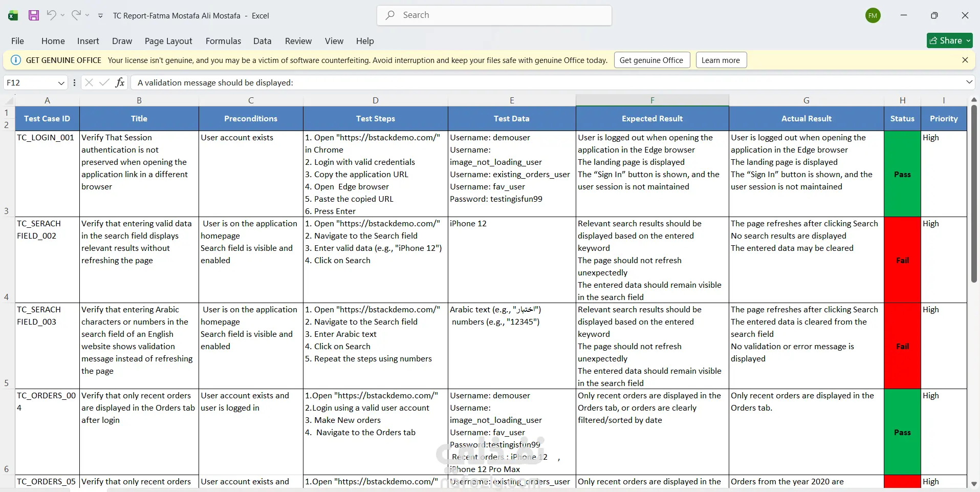Click the formula bar Cancel X icon

(89, 82)
